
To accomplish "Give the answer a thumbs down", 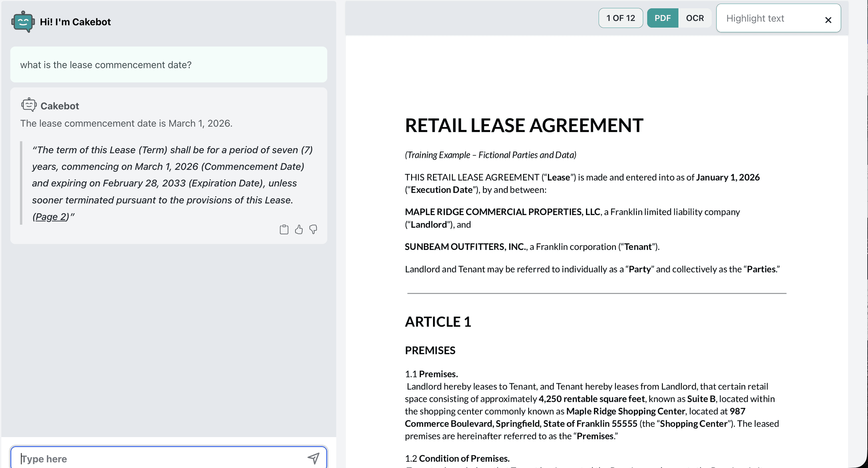I will pos(313,230).
